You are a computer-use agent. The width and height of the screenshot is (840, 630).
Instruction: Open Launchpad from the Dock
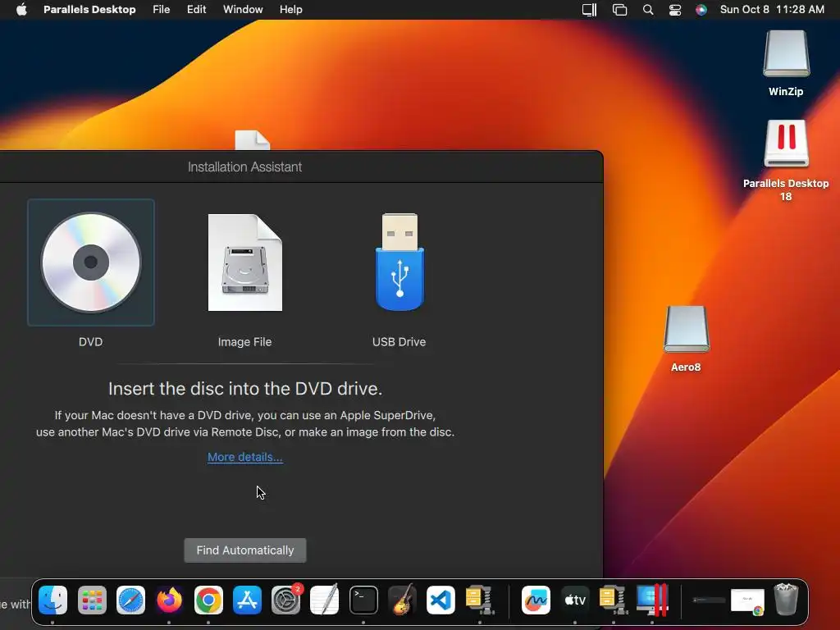coord(92,600)
